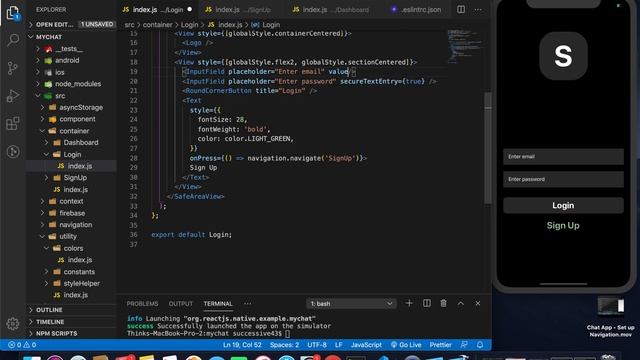This screenshot has width=640, height=360.
Task: Open the Manage settings gear
Action: [x=13, y=323]
